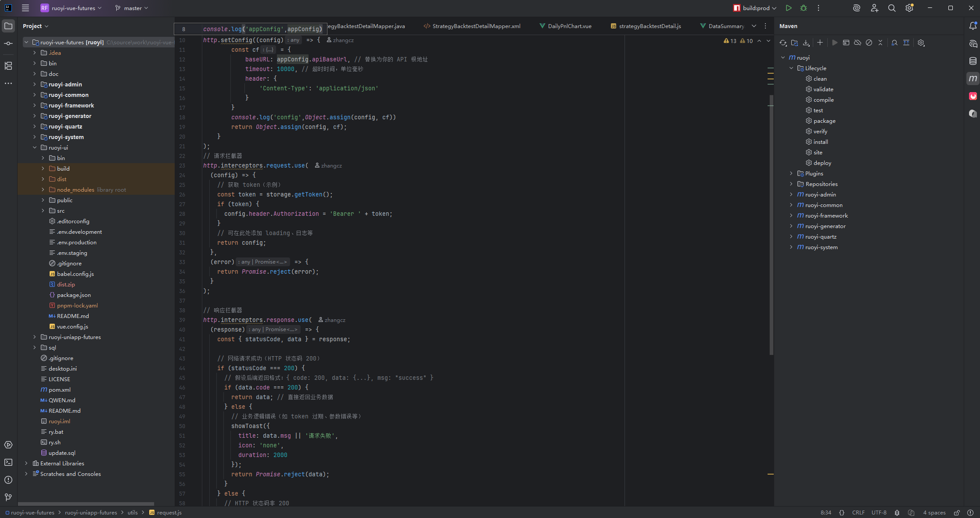This screenshot has height=518, width=980.
Task: Open the Commit tool window
Action: point(8,43)
